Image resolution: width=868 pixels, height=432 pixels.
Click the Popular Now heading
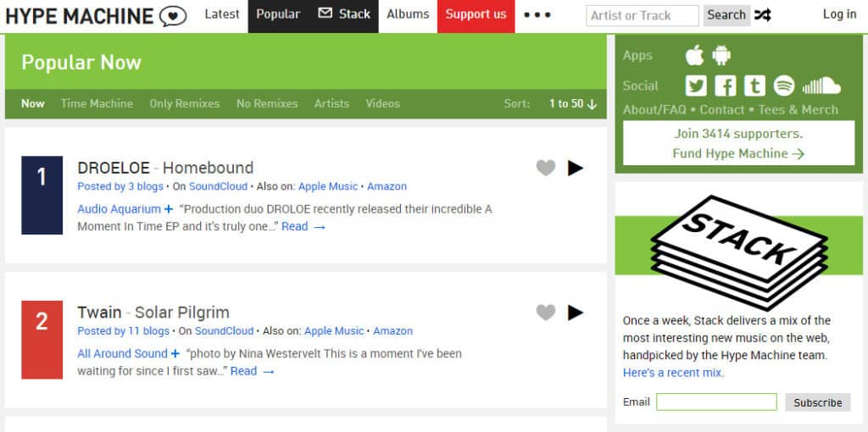point(81,63)
